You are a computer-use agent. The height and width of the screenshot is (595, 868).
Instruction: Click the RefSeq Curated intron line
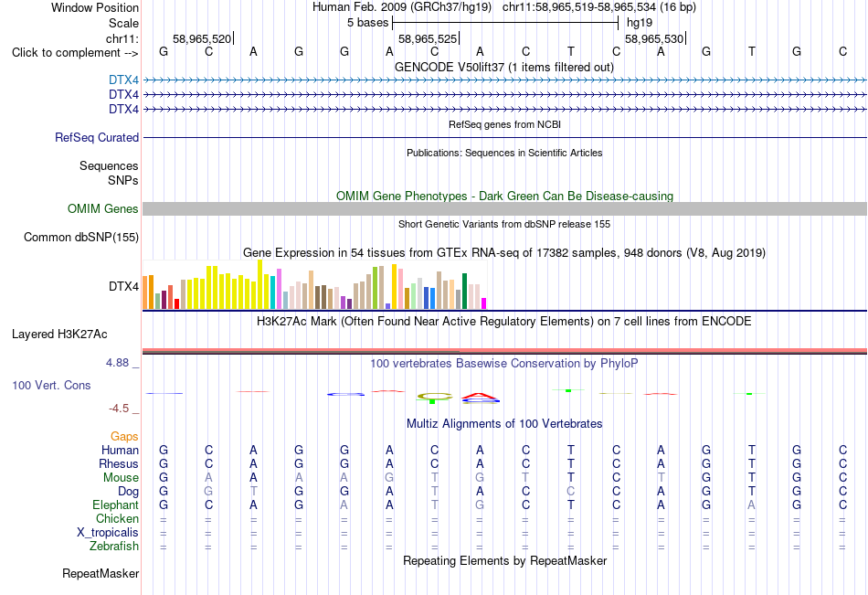tap(505, 137)
